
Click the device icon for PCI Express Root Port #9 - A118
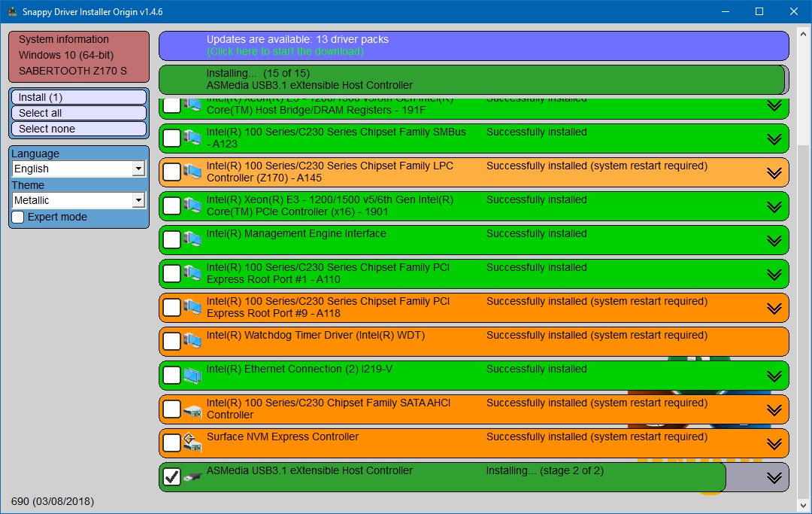pyautogui.click(x=192, y=307)
